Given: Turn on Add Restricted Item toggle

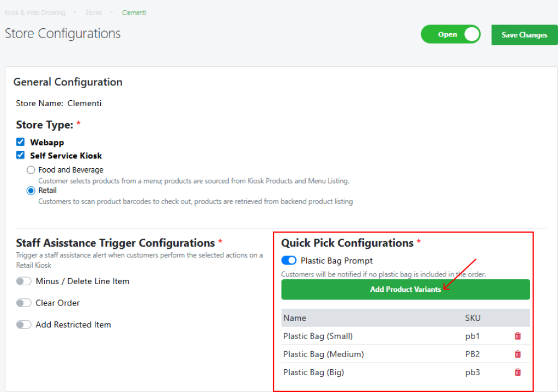Looking at the screenshot, I should click(24, 324).
